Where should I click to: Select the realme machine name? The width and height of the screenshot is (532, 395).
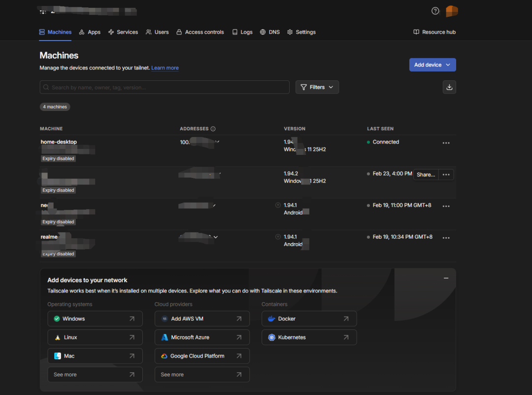click(49, 237)
